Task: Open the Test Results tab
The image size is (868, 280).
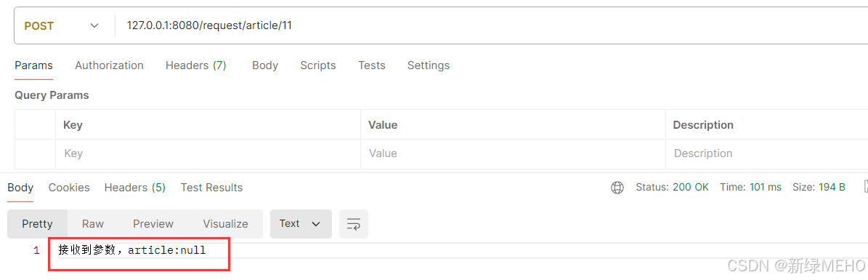Action: pyautogui.click(x=211, y=188)
